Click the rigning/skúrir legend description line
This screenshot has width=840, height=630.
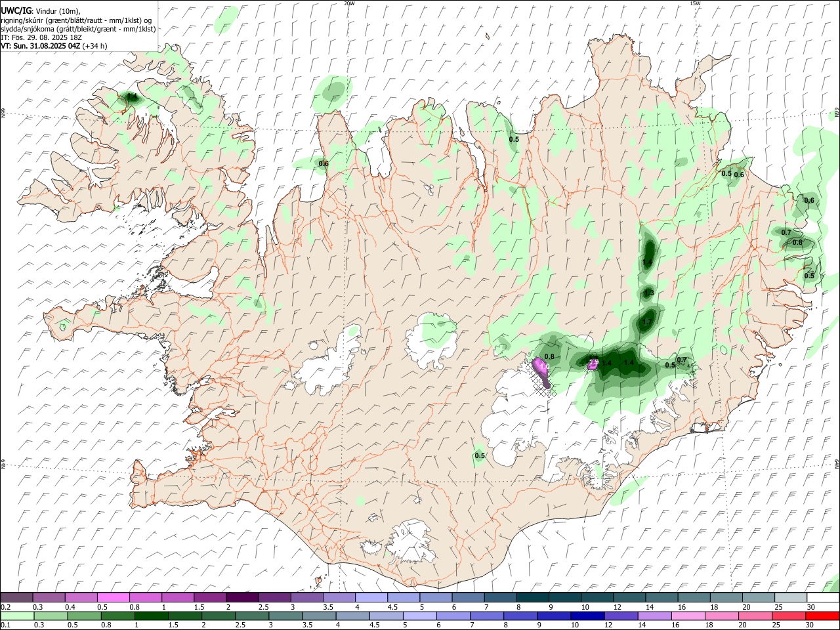point(76,20)
